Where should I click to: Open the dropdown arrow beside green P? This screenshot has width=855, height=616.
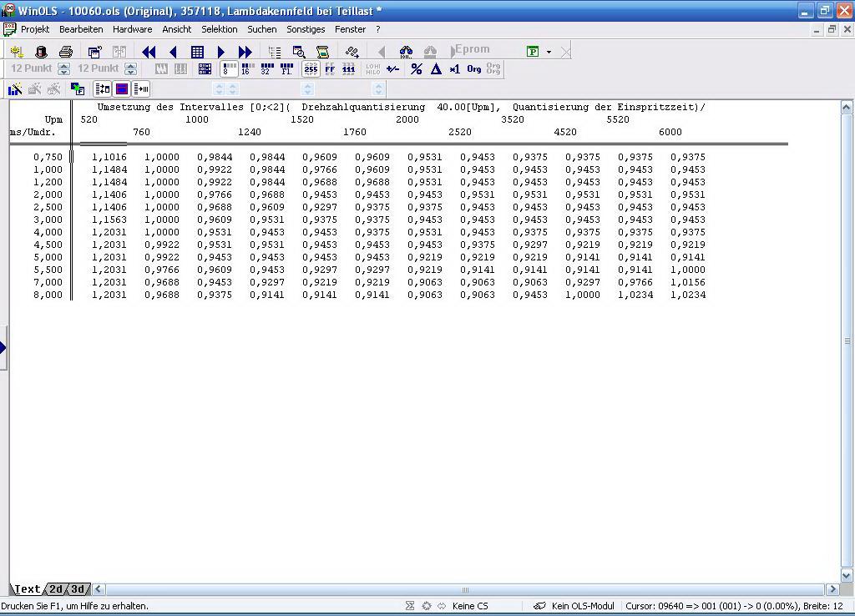(x=549, y=53)
